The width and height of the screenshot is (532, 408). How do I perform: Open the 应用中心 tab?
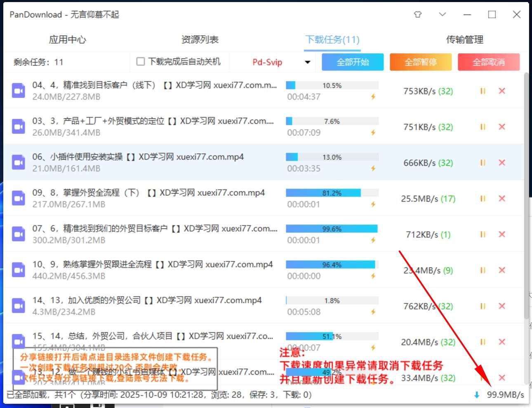[67, 40]
